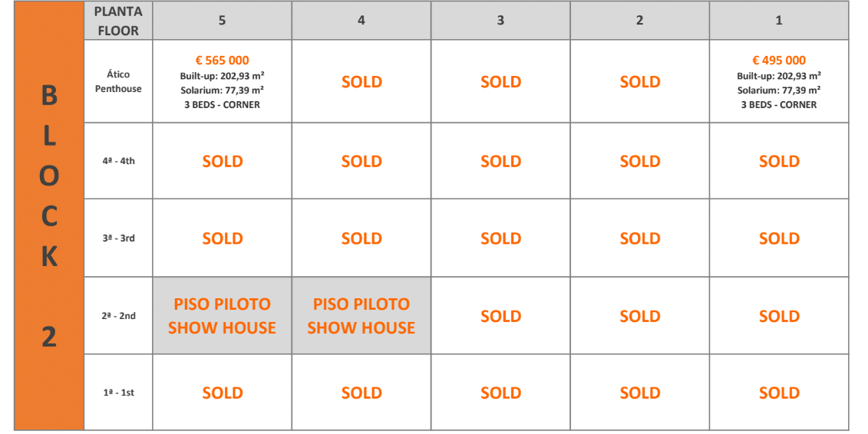868x434 pixels.
Task: Click the € 495 000 penthouse price
Action: click(779, 61)
